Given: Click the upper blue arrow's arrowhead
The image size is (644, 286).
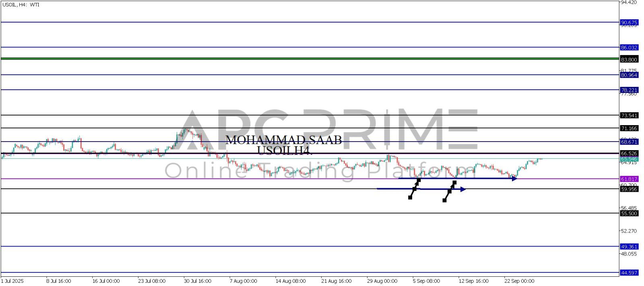Looking at the screenshot, I should pos(514,179).
